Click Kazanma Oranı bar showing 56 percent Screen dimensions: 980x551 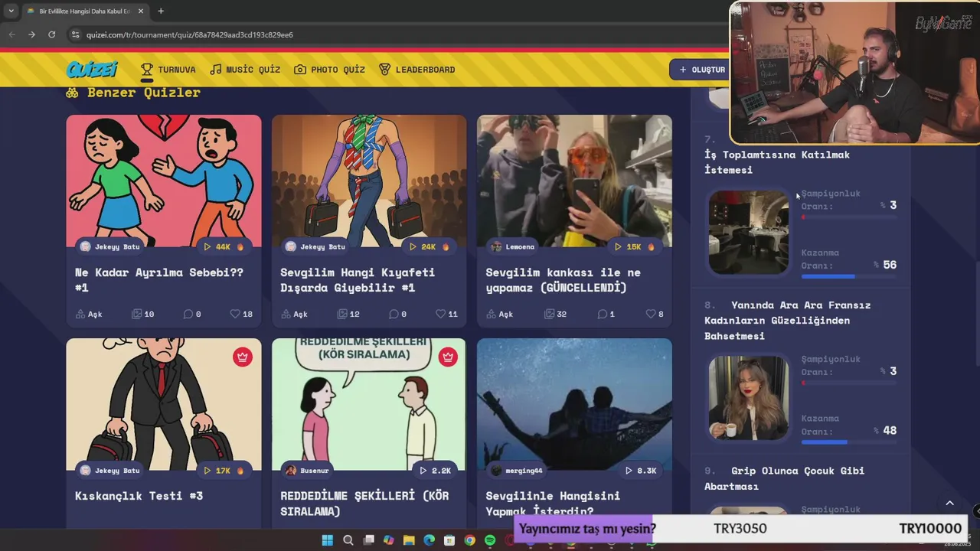click(848, 276)
